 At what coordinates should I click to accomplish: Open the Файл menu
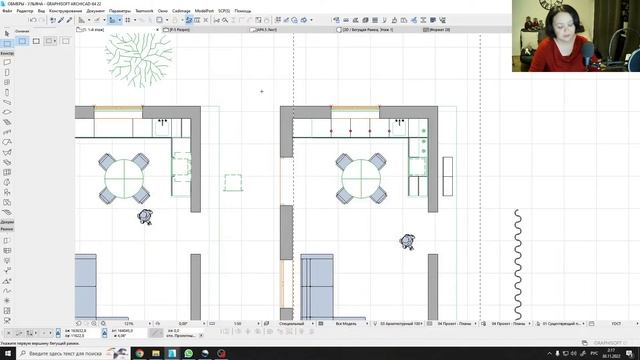tap(7, 11)
